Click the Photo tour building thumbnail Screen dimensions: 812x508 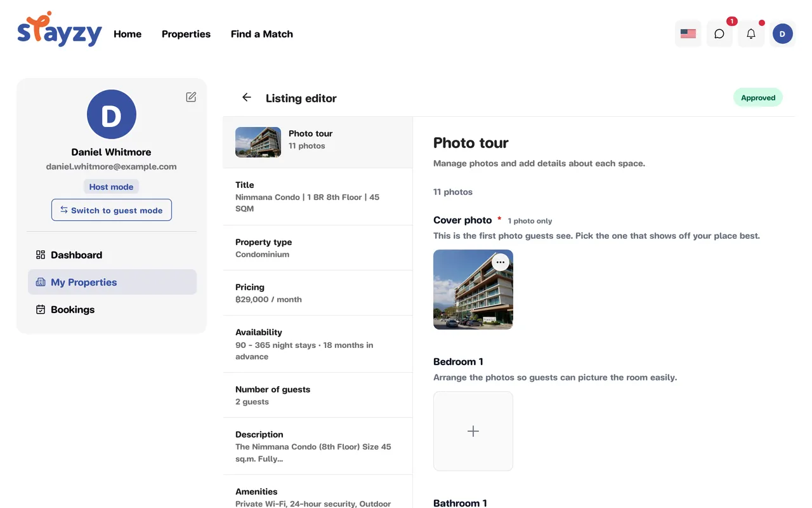point(258,142)
